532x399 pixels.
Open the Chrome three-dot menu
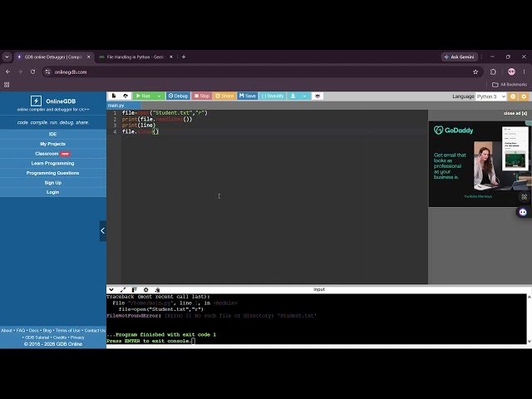[524, 72]
